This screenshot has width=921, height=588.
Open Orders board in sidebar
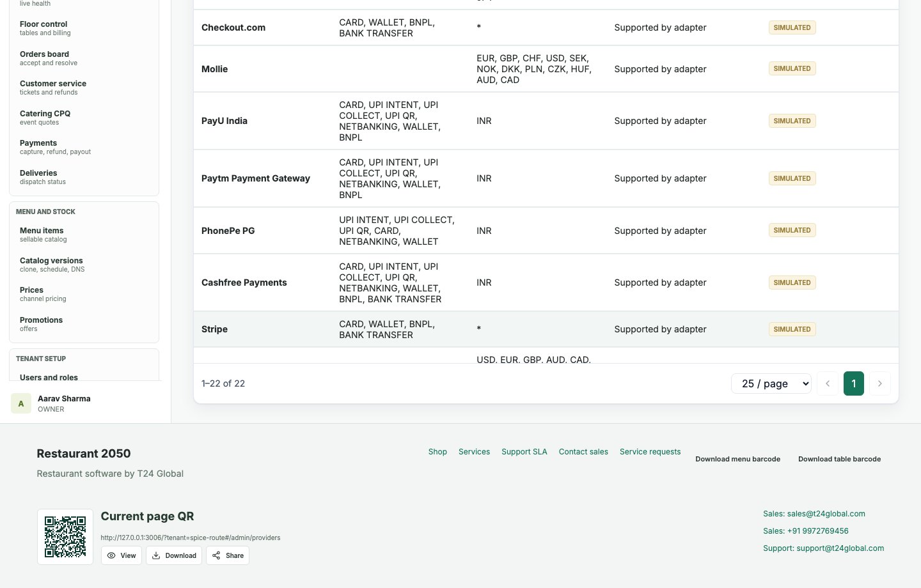(84, 58)
